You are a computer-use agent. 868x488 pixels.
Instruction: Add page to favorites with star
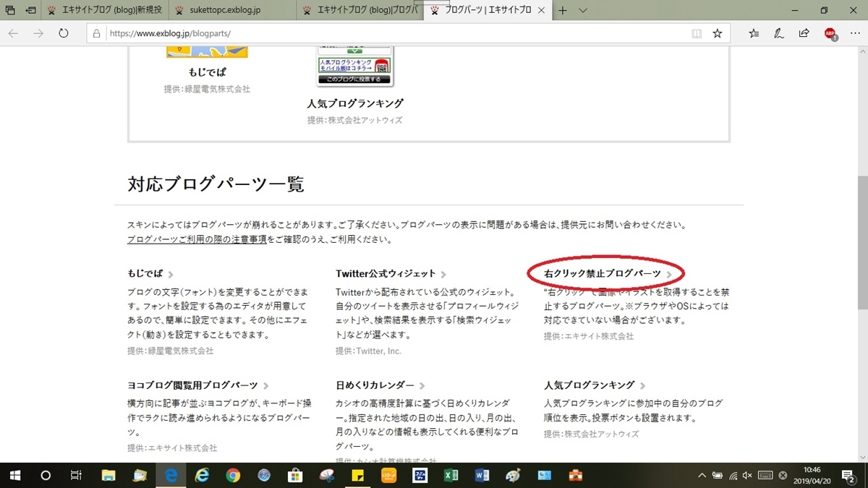(717, 33)
